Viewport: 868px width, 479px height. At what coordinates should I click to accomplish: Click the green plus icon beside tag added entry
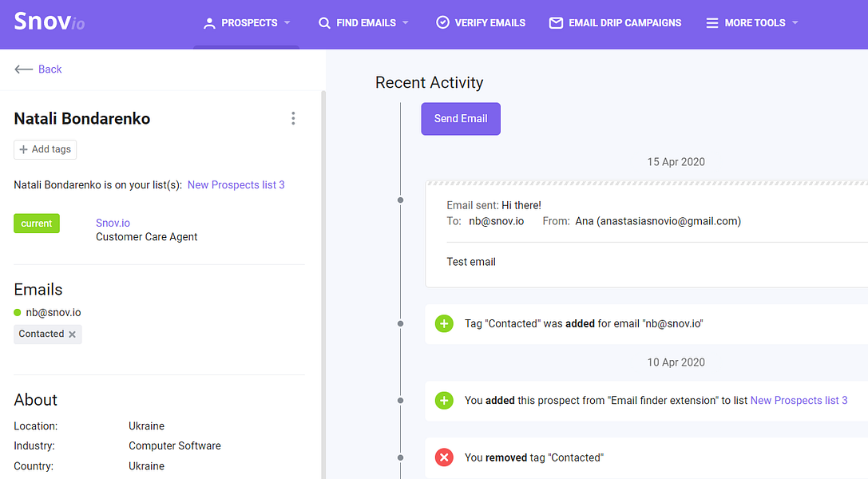tap(444, 324)
